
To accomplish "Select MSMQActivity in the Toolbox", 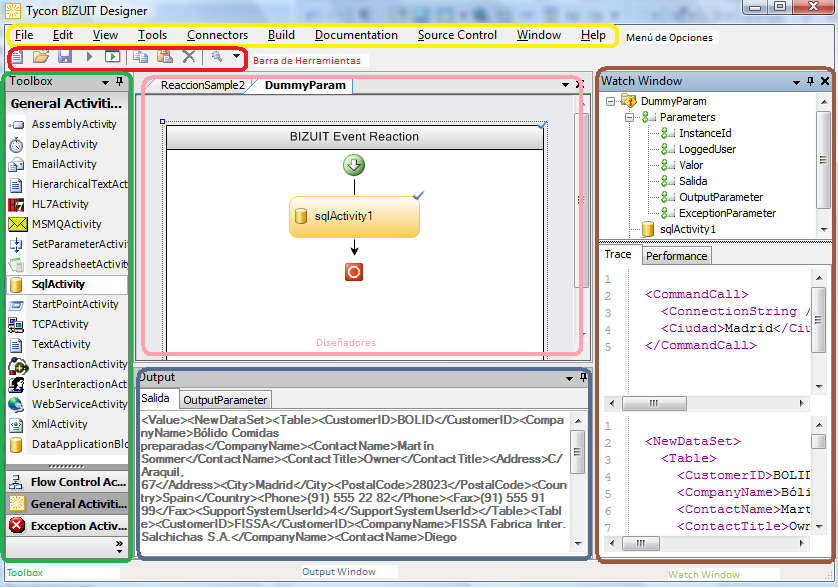I will click(x=68, y=224).
